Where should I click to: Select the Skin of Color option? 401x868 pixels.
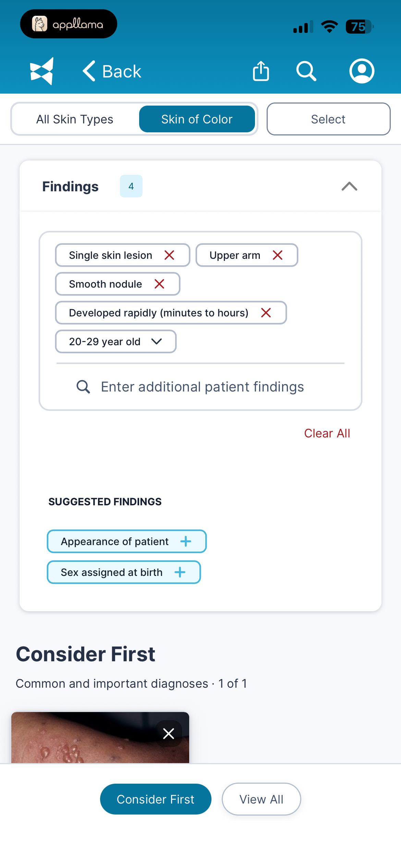(197, 119)
